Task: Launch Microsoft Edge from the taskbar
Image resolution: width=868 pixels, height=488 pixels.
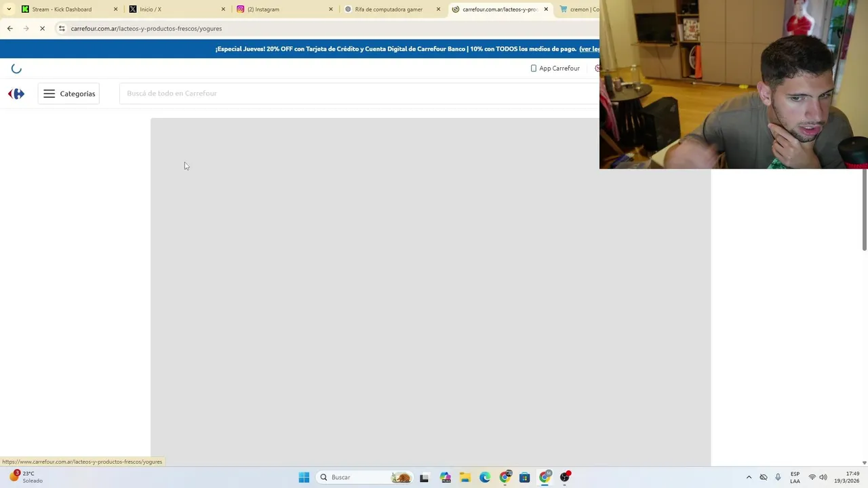Action: pyautogui.click(x=485, y=477)
